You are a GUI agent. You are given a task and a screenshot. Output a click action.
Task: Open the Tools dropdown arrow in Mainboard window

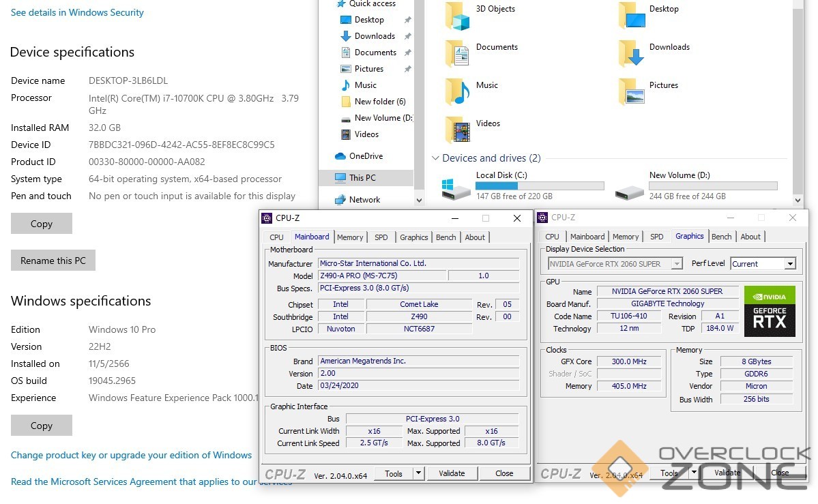[x=419, y=473]
